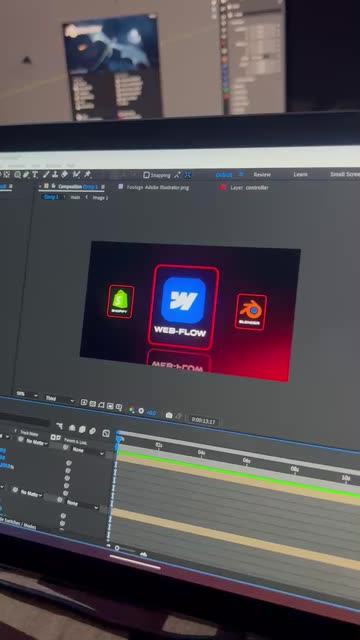Select the Puppet Pin tool

click(x=87, y=174)
